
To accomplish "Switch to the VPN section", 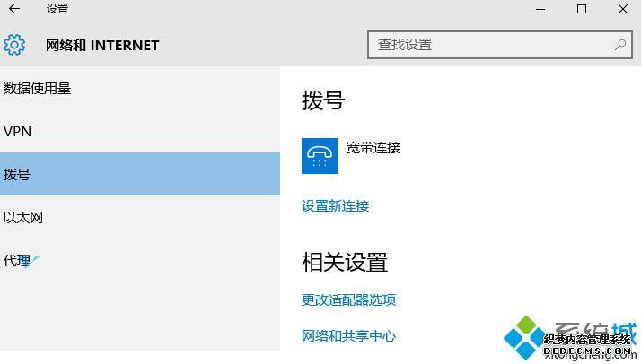I will [x=140, y=132].
